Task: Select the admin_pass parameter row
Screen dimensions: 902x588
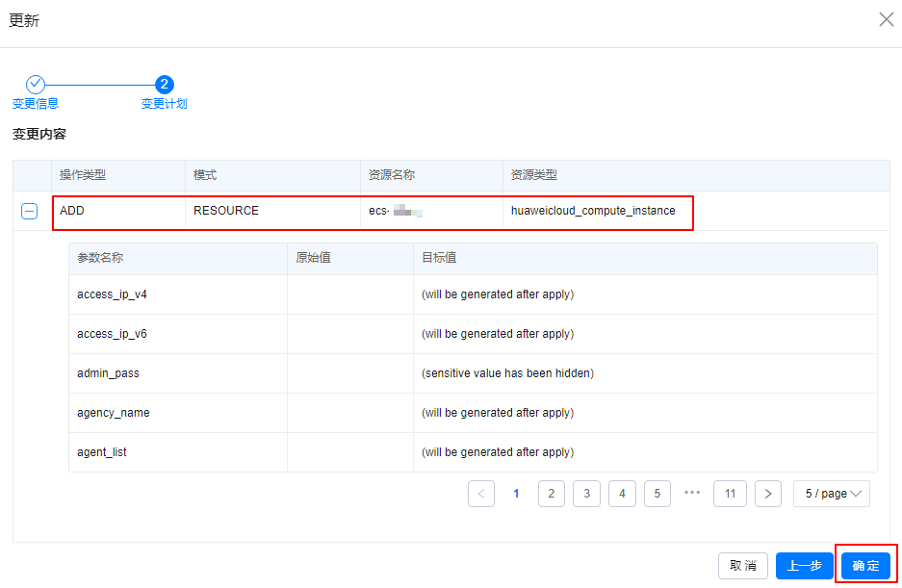Action: click(x=472, y=373)
